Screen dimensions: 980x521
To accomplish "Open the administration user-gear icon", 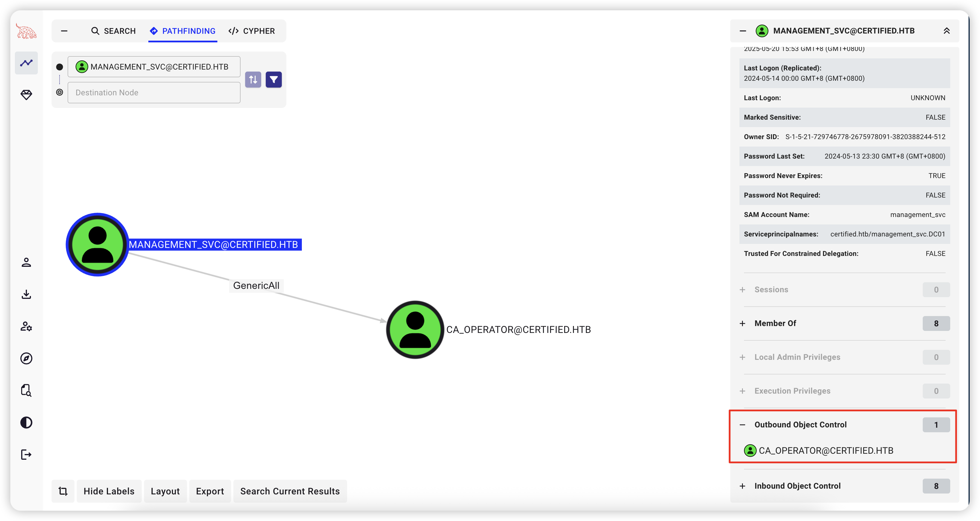I will [26, 326].
